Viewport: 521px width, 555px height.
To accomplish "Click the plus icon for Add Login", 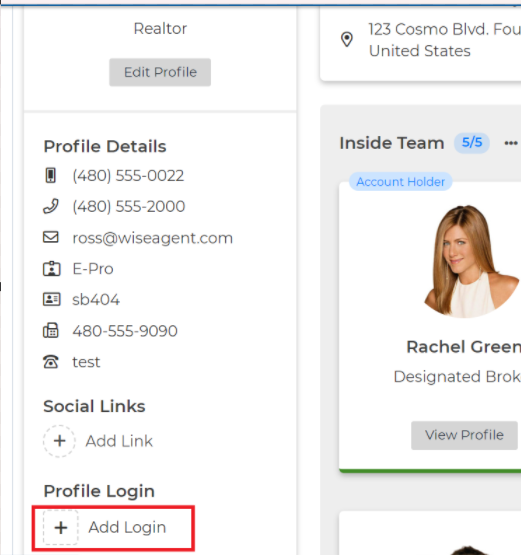I will point(61,527).
